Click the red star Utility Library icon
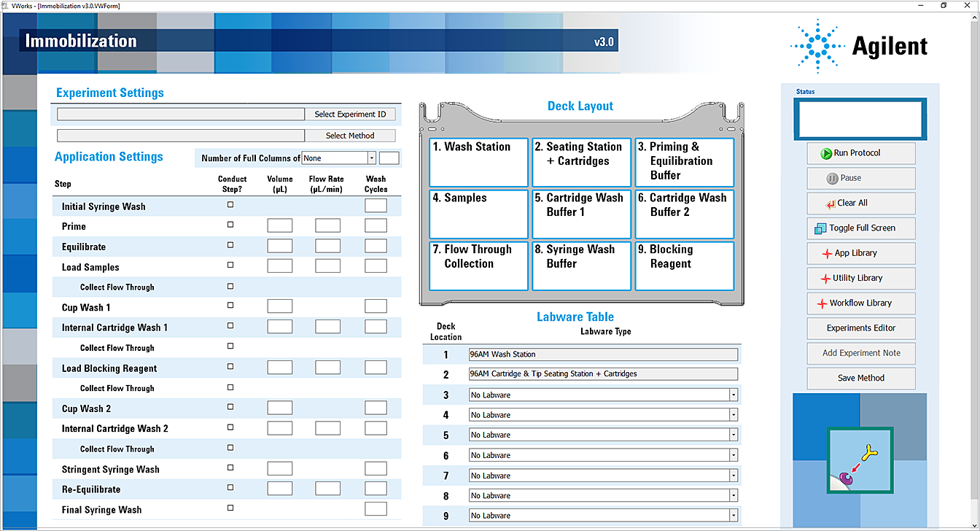 point(825,278)
